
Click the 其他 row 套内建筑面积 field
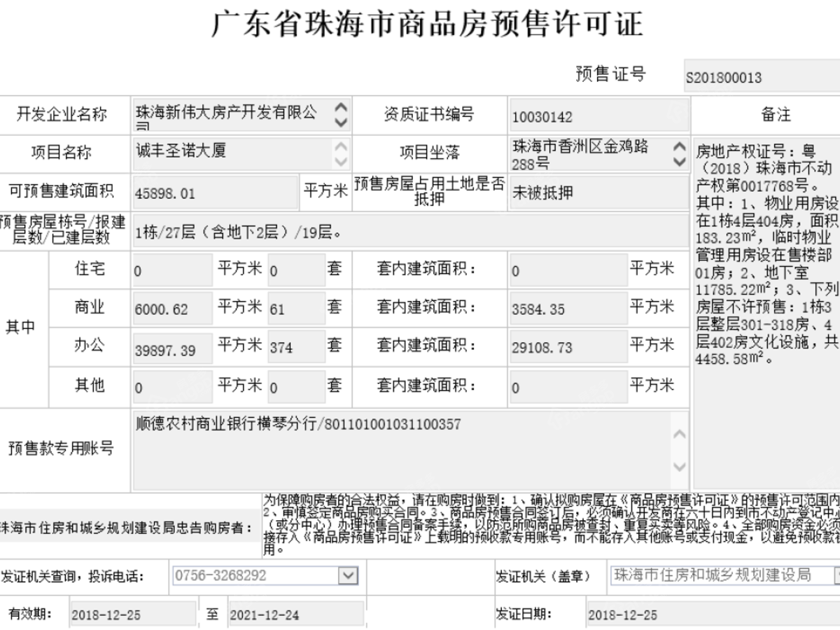click(568, 387)
